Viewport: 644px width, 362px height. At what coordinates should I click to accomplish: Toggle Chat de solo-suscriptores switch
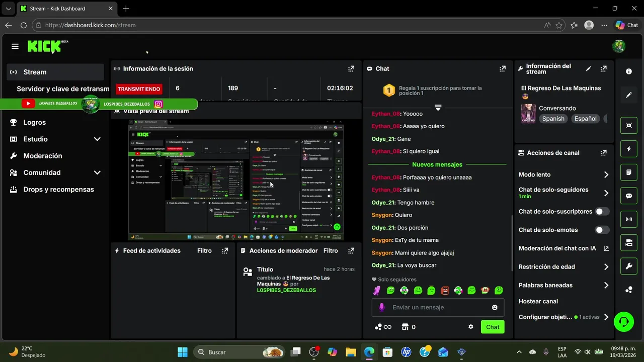(602, 212)
